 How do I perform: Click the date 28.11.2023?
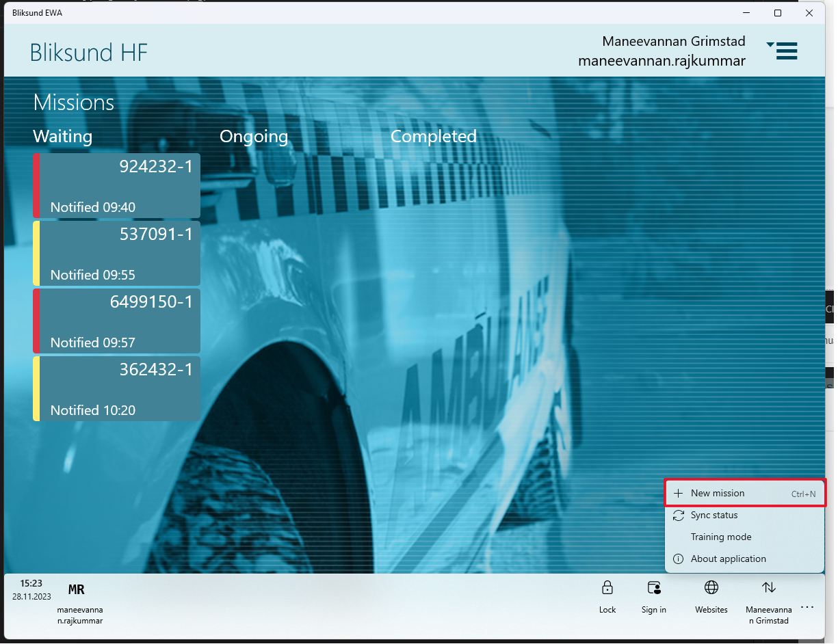(31, 596)
